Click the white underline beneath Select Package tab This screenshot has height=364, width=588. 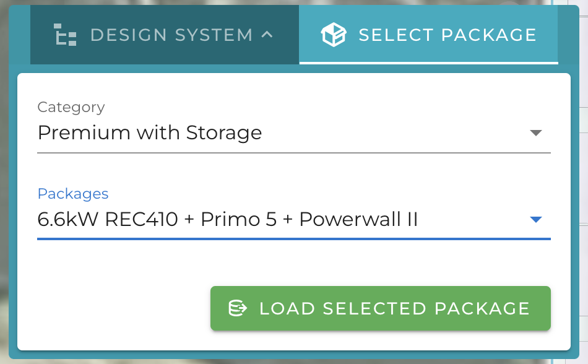[x=428, y=63]
